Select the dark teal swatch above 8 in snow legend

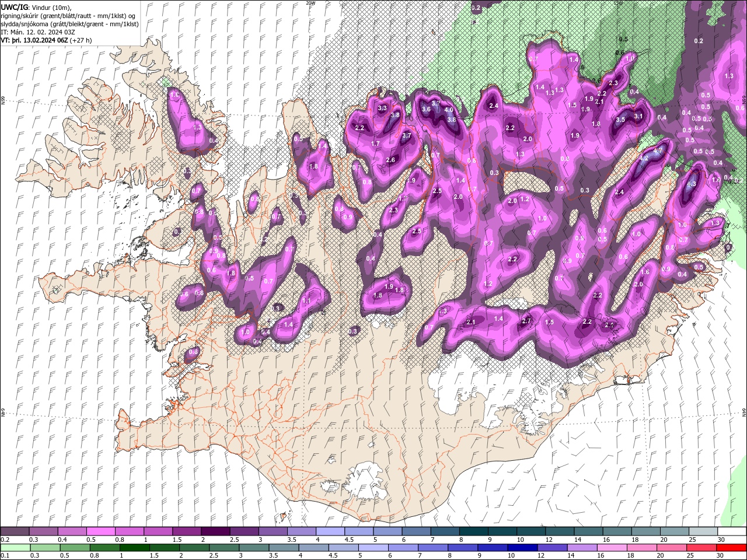click(474, 531)
